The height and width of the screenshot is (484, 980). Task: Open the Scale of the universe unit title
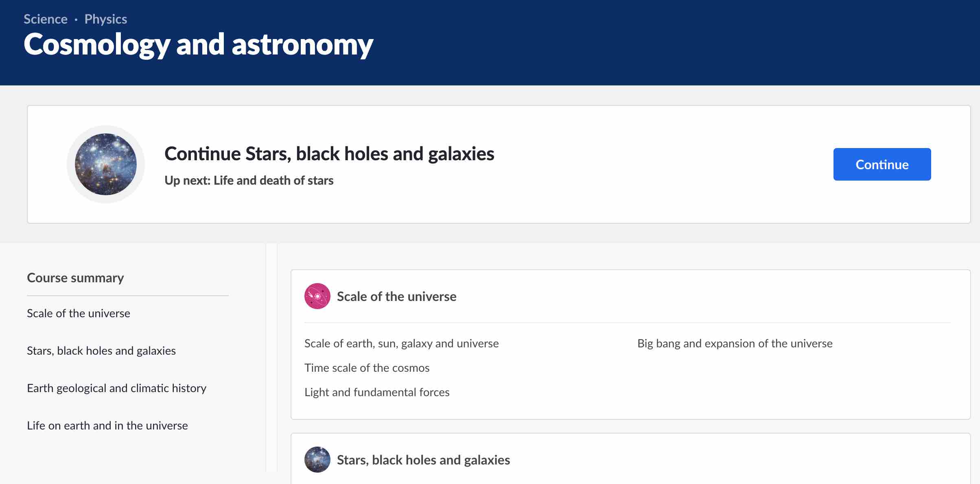pyautogui.click(x=396, y=297)
